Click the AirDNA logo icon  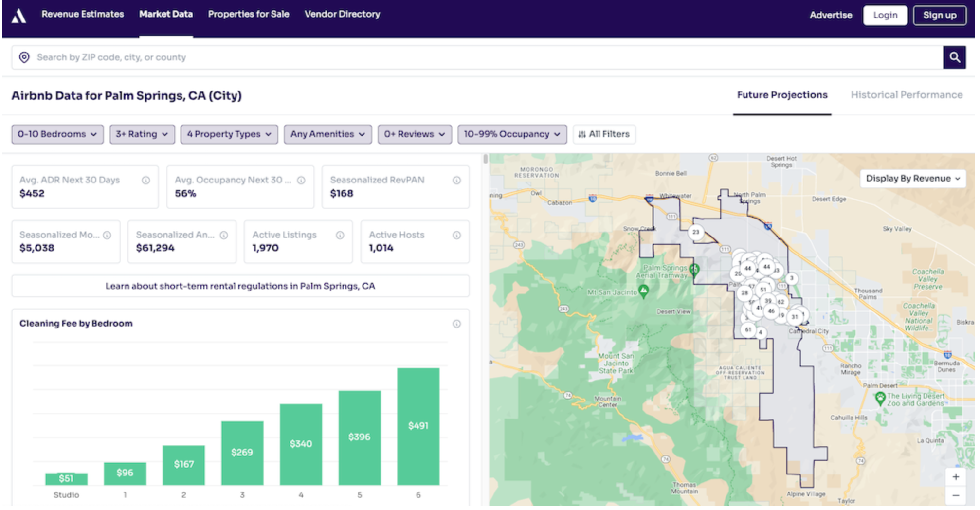pyautogui.click(x=19, y=16)
